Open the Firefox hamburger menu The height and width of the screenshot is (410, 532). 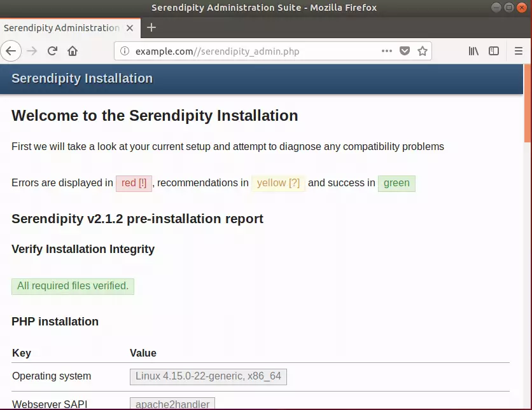pos(519,51)
